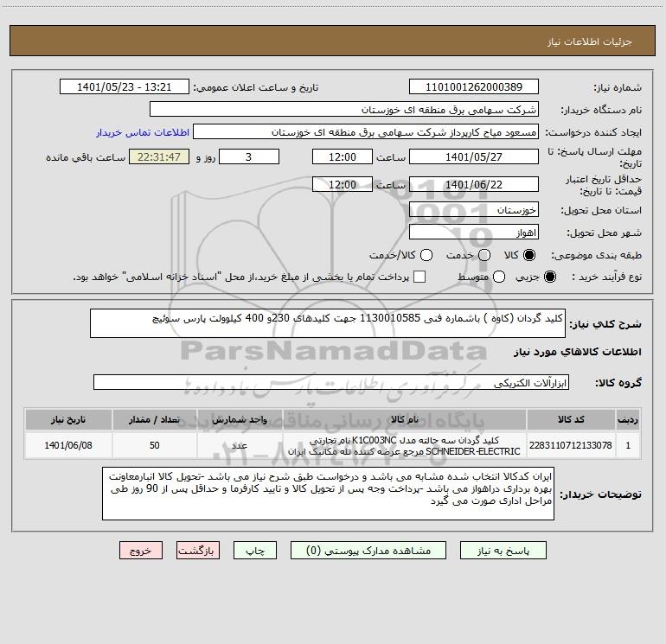This screenshot has width=666, height=644.
Task: Click the remaining days field showing 3
Action: point(249,157)
